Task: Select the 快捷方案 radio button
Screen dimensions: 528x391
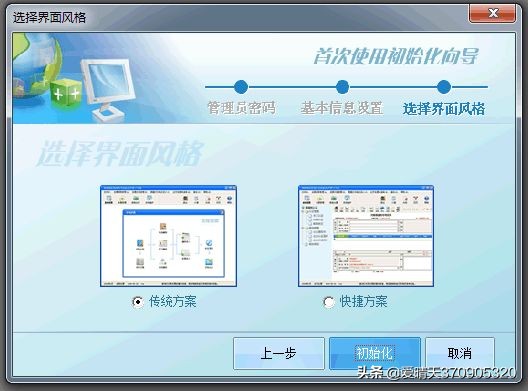Action: (328, 302)
